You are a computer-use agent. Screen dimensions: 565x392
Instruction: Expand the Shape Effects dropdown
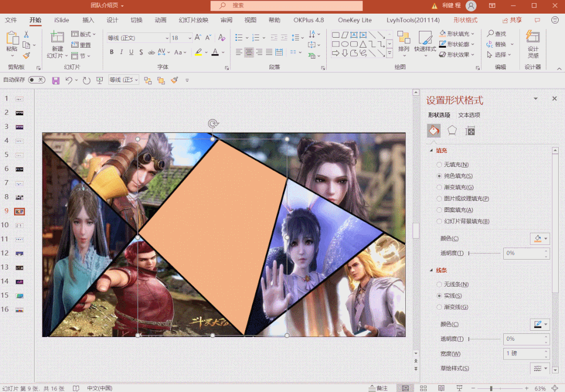click(x=473, y=55)
